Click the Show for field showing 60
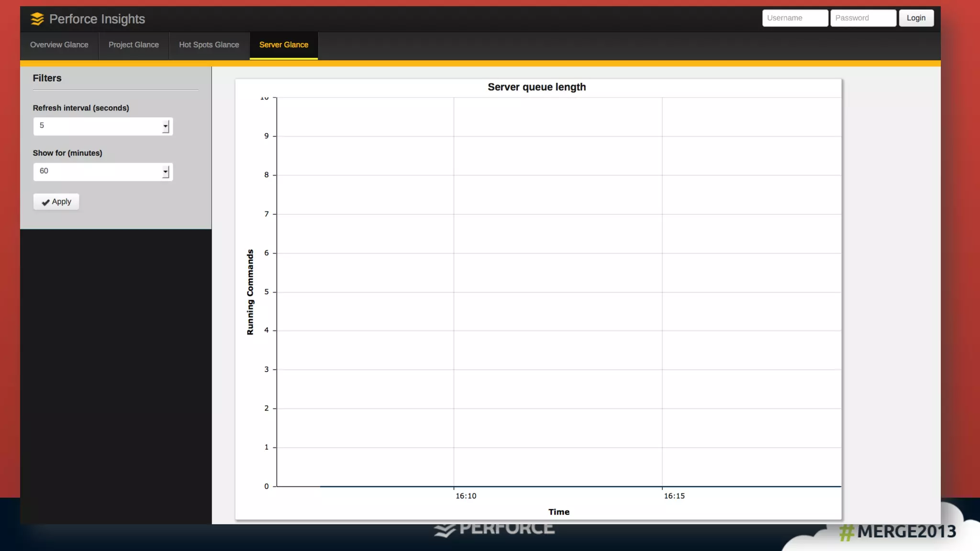The width and height of the screenshot is (980, 551). 96,172
